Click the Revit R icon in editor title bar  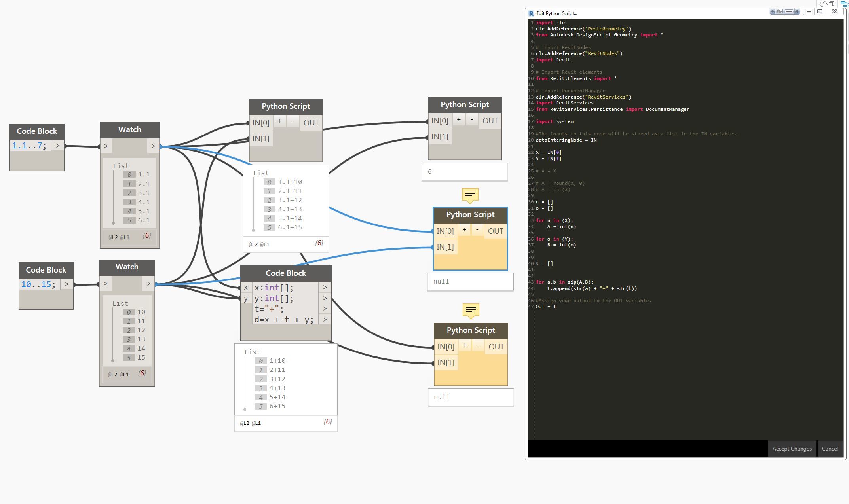531,13
